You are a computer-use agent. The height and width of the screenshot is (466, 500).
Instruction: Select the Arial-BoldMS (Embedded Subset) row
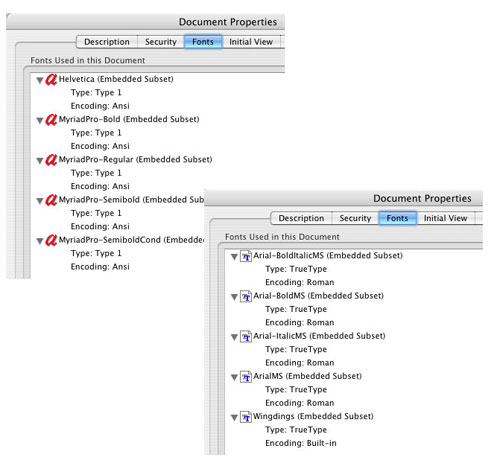(318, 296)
